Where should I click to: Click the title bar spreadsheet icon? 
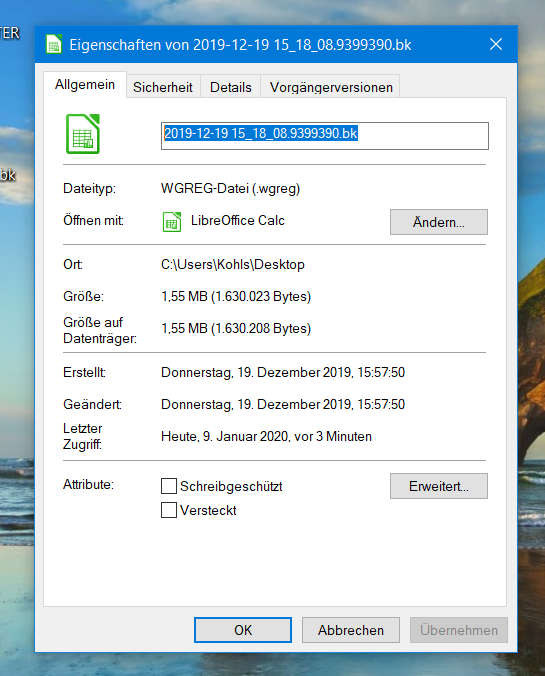tap(54, 44)
